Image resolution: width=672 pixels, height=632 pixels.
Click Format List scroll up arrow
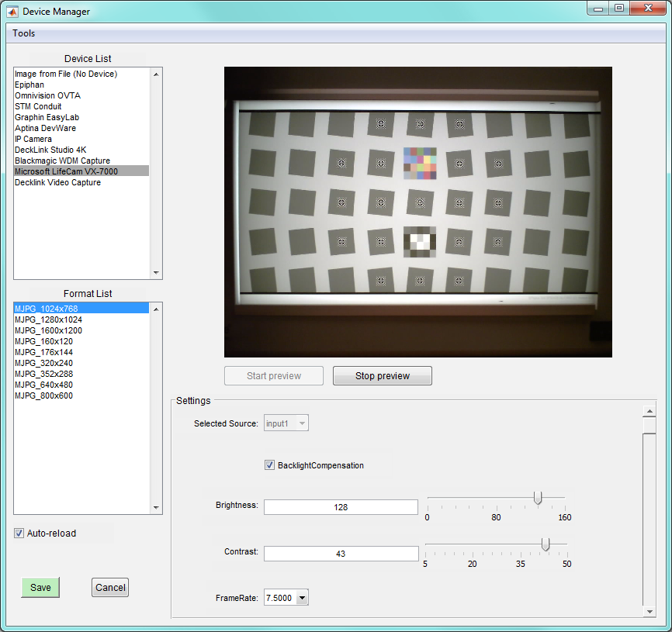pyautogui.click(x=156, y=309)
